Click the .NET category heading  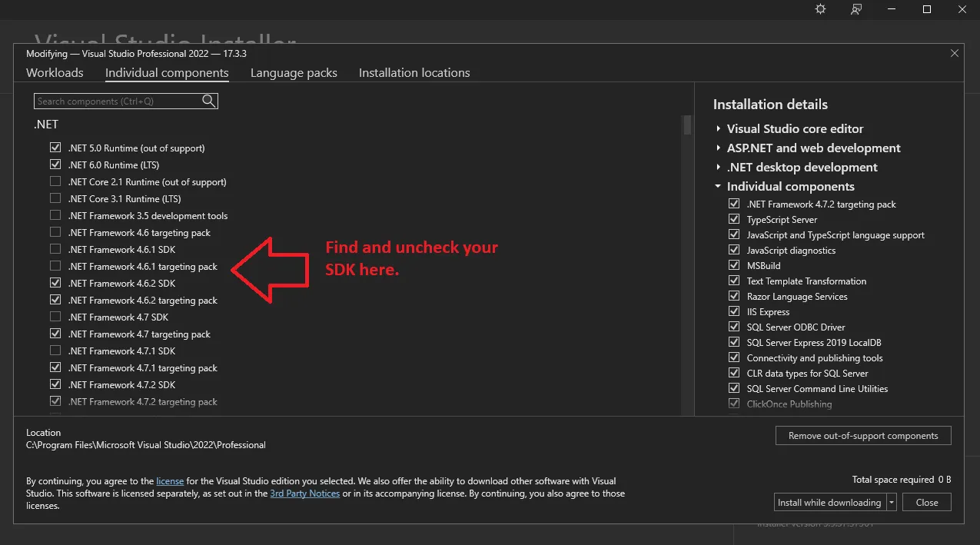click(45, 124)
